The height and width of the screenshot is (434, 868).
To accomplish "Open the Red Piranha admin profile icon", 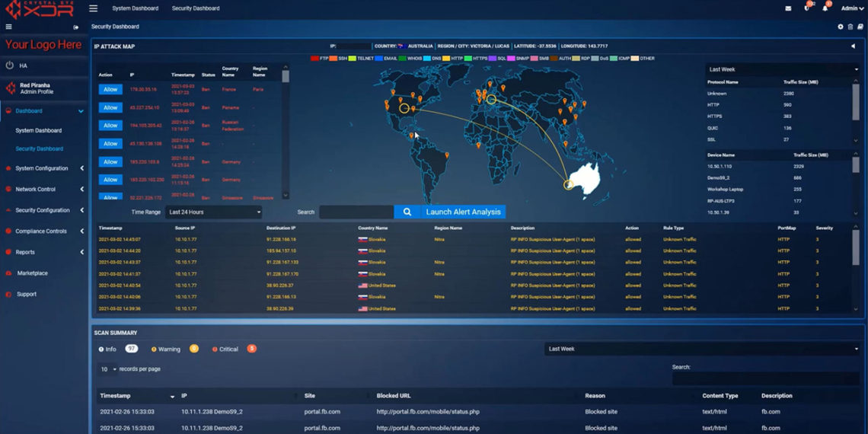I will [x=10, y=88].
